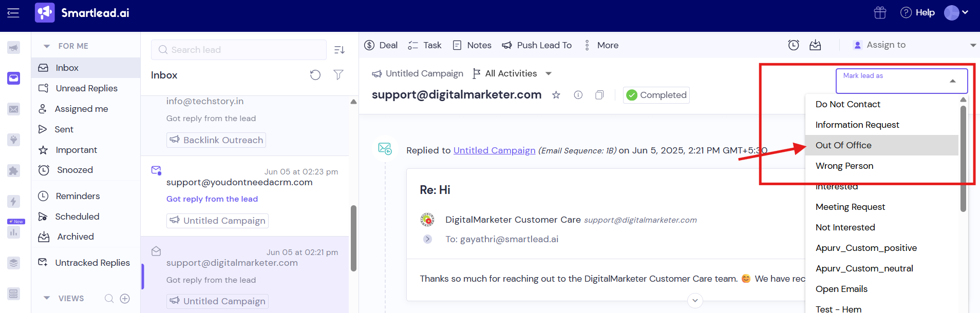The width and height of the screenshot is (980, 313).
Task: Open the info@techstory.in conversation
Action: (x=244, y=125)
